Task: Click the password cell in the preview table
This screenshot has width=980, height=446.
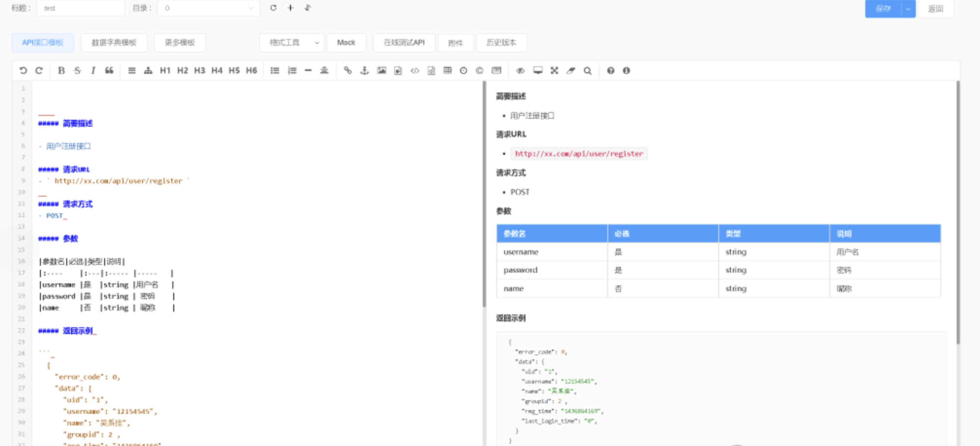Action: coord(552,270)
